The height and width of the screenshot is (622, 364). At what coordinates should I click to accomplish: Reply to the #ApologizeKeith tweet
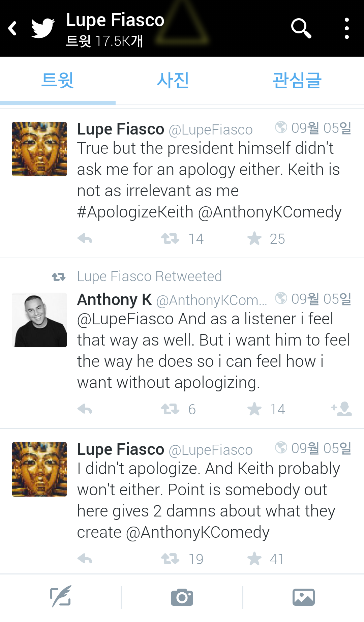(85, 239)
